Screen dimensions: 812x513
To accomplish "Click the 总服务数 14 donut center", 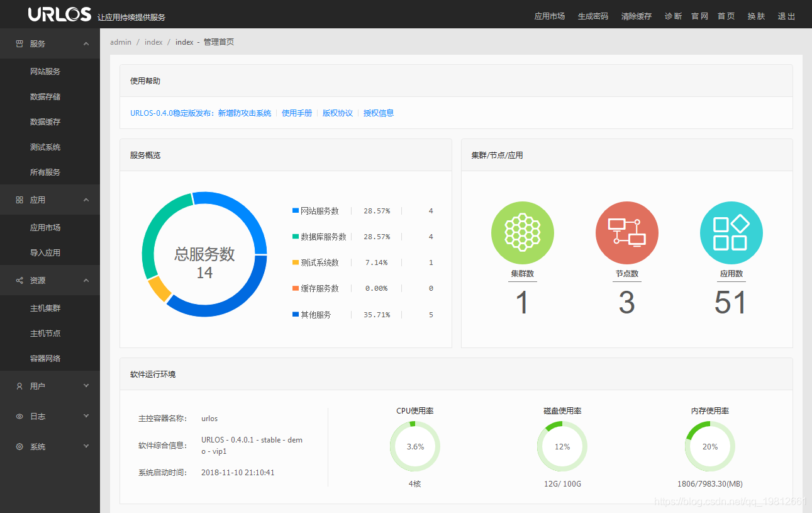I will (204, 262).
